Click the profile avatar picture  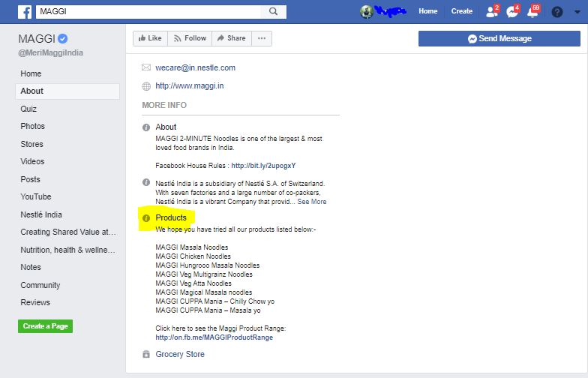tap(367, 11)
